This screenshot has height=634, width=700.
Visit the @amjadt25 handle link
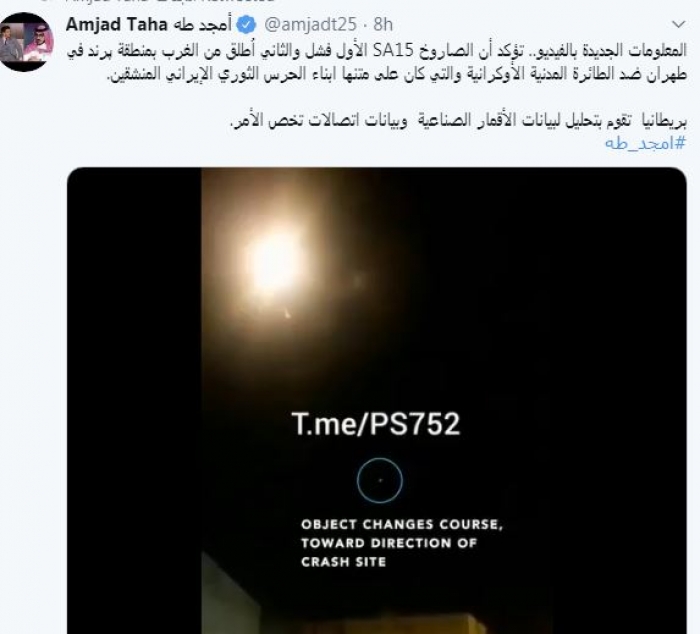(310, 25)
